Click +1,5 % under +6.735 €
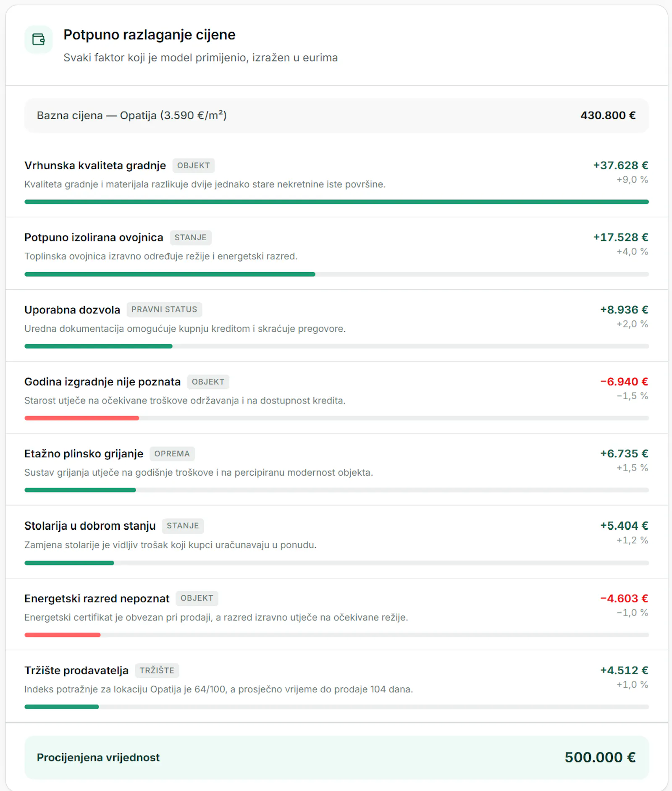This screenshot has width=672, height=791. (x=632, y=468)
